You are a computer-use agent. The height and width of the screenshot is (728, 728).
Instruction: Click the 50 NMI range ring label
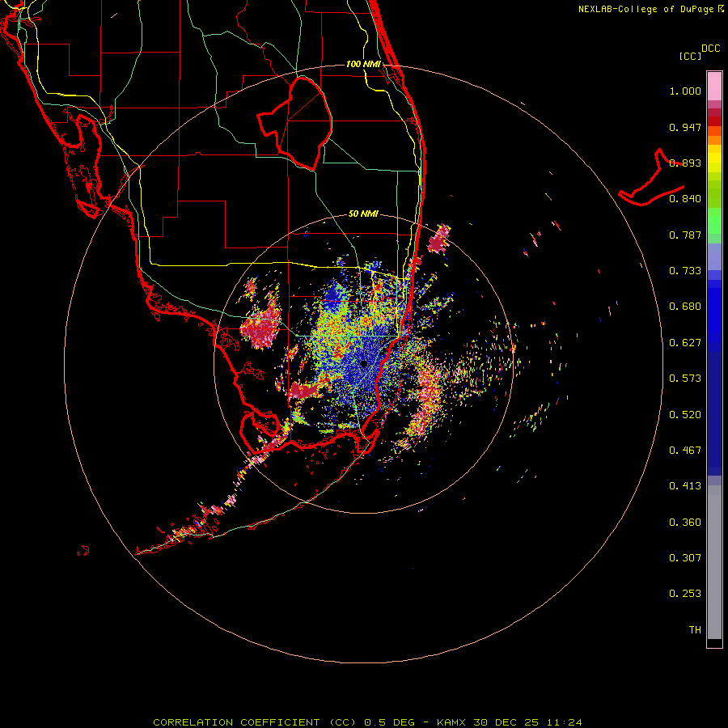click(x=363, y=214)
